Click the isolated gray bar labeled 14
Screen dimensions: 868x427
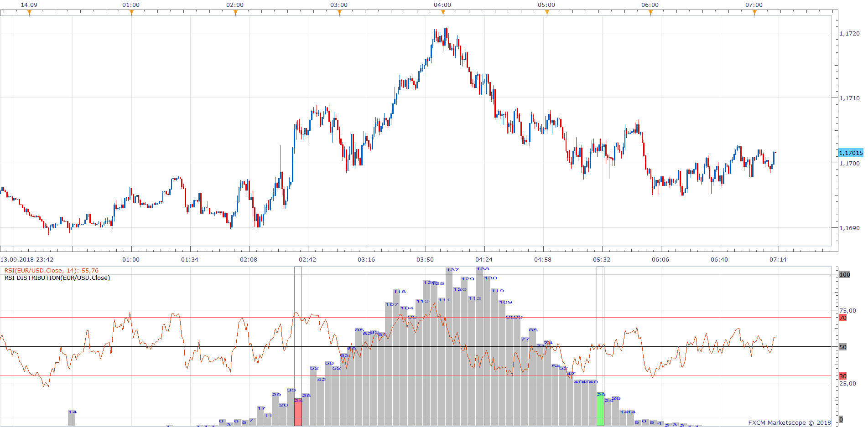coord(72,418)
